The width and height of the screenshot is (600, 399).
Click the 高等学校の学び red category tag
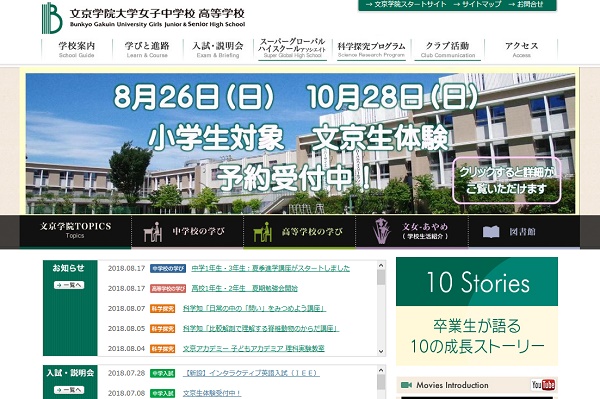pyautogui.click(x=168, y=288)
